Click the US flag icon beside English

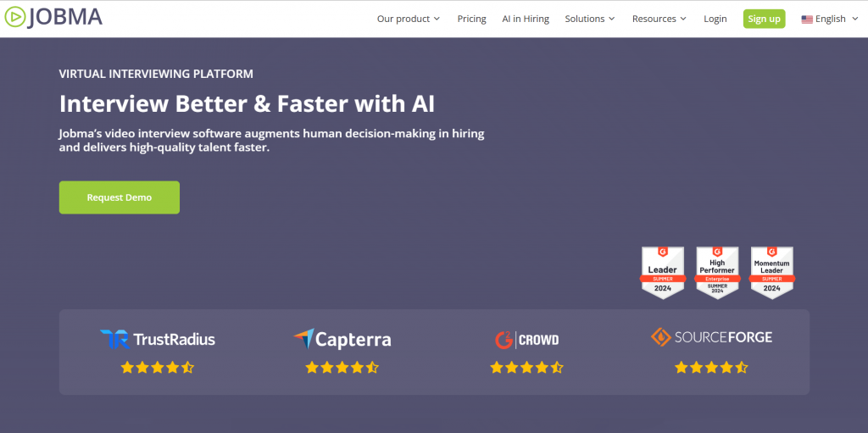click(807, 19)
